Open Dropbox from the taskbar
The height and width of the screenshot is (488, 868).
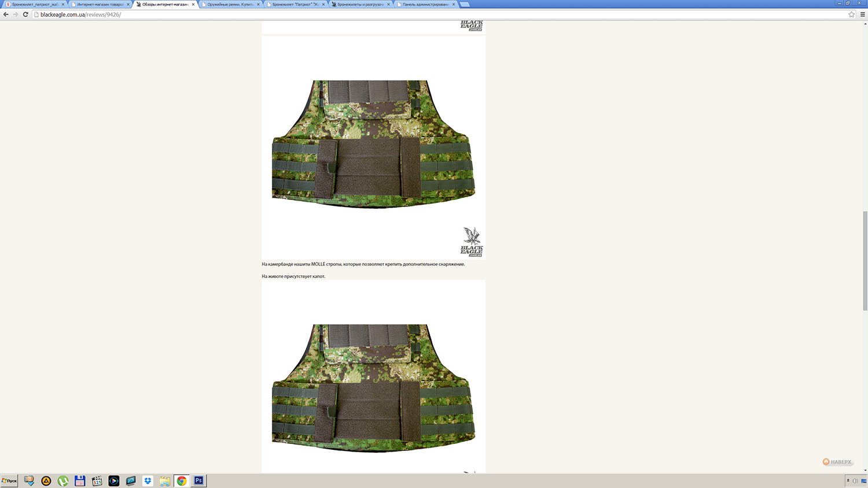[x=148, y=481]
